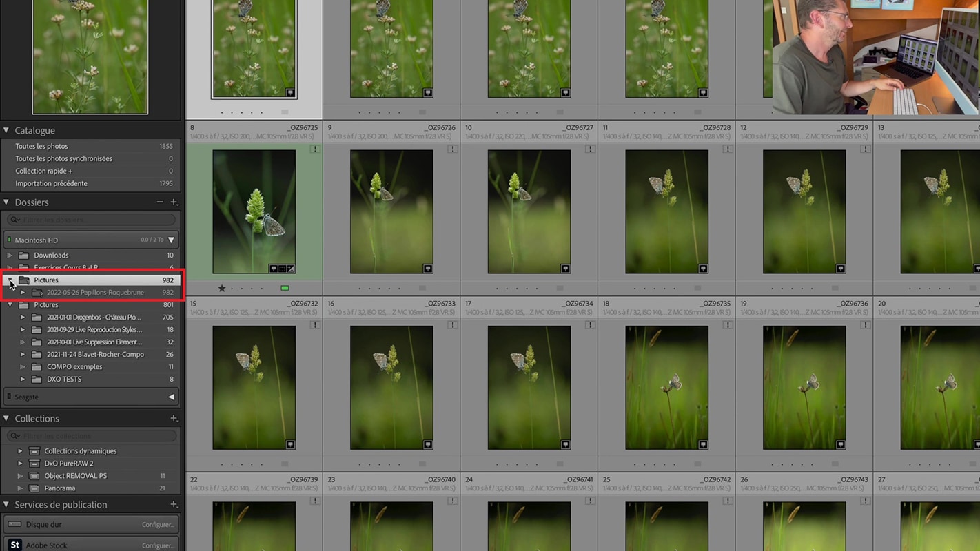The height and width of the screenshot is (551, 980).
Task: Click the crop badge on photo _OZ96725
Action: pyautogui.click(x=282, y=269)
